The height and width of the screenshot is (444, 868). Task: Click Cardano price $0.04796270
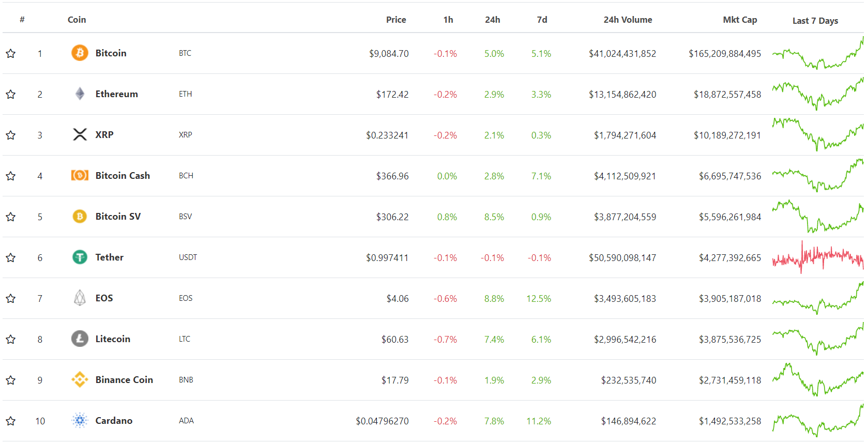pos(382,421)
